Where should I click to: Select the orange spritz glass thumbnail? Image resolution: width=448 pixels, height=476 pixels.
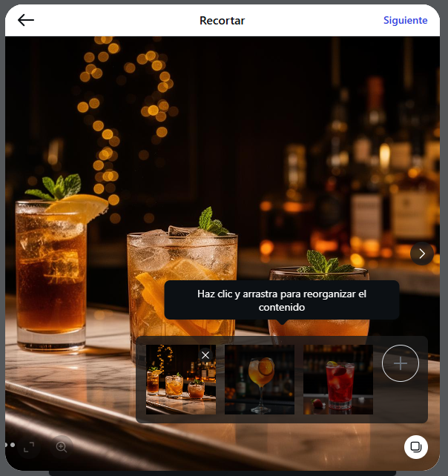260,380
